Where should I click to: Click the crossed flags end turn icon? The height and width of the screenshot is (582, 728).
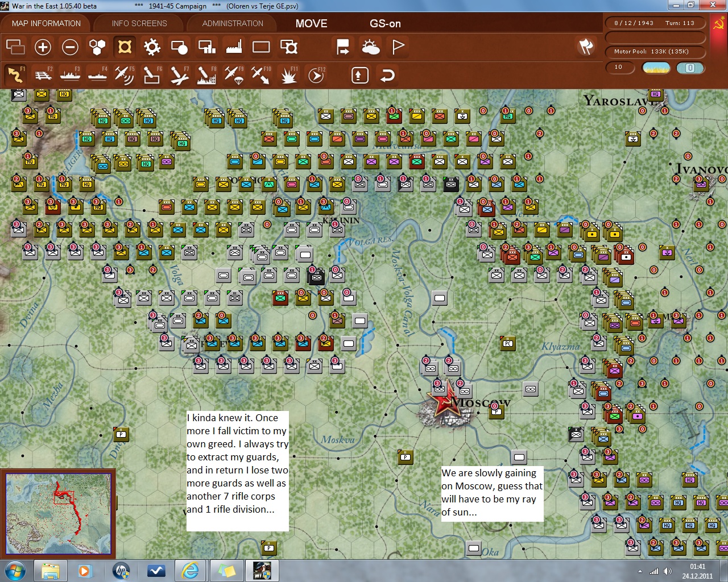point(586,47)
